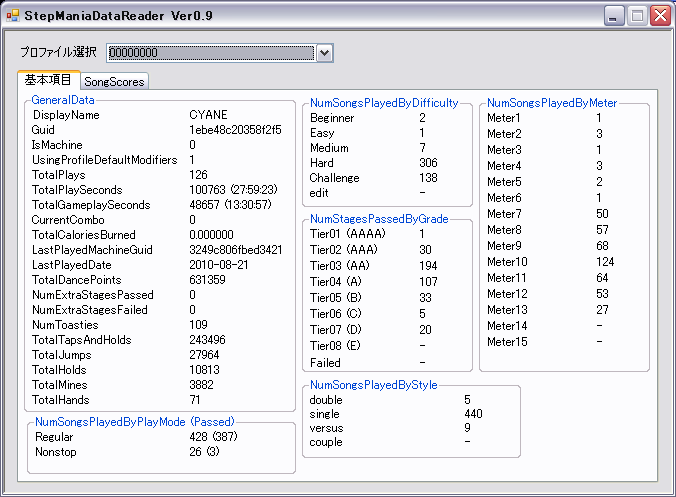Click the NumStagesPassedByGrade group heading
The height and width of the screenshot is (497, 676).
pos(379,219)
